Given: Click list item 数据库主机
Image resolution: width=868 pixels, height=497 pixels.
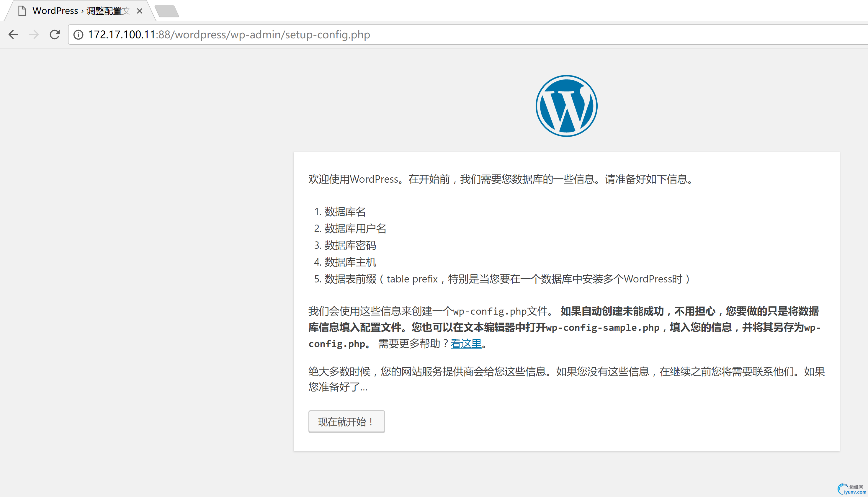Looking at the screenshot, I should click(350, 262).
